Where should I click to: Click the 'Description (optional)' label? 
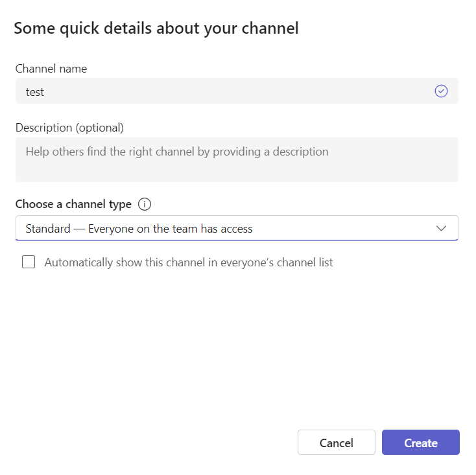coord(69,128)
